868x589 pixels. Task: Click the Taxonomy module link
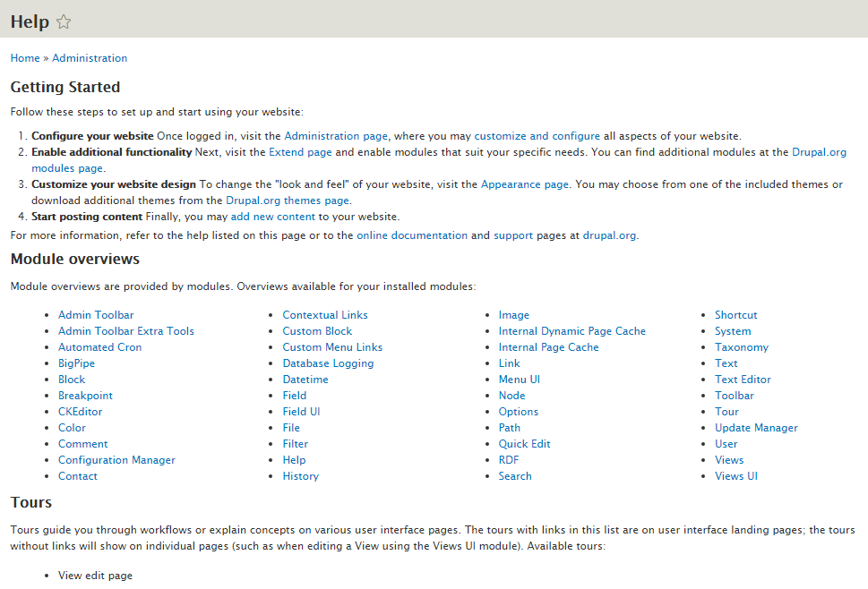click(x=741, y=347)
